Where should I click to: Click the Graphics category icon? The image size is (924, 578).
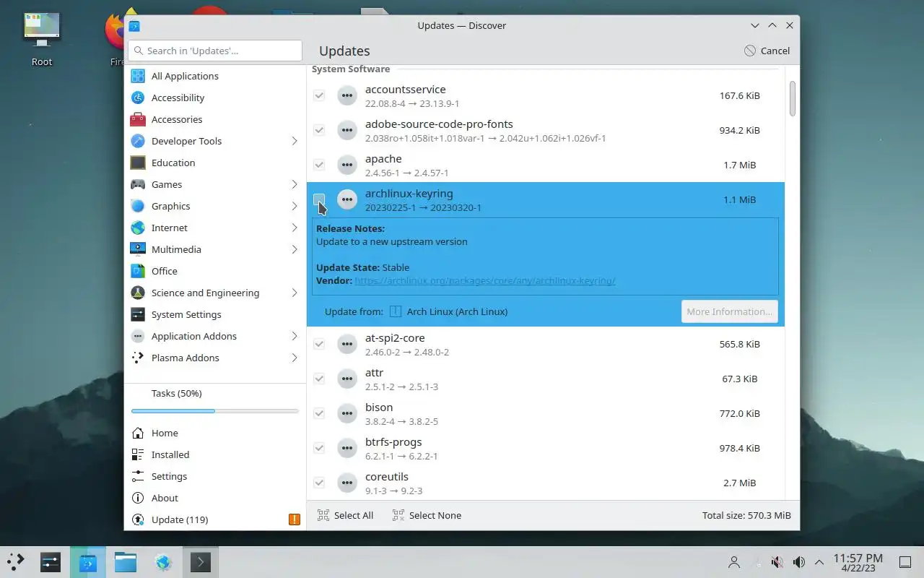[138, 206]
